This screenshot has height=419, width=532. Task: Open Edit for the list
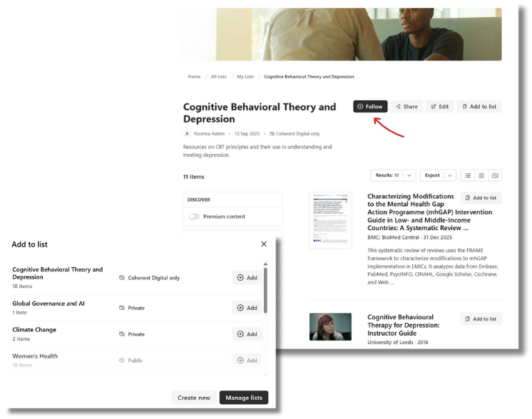pyautogui.click(x=439, y=107)
